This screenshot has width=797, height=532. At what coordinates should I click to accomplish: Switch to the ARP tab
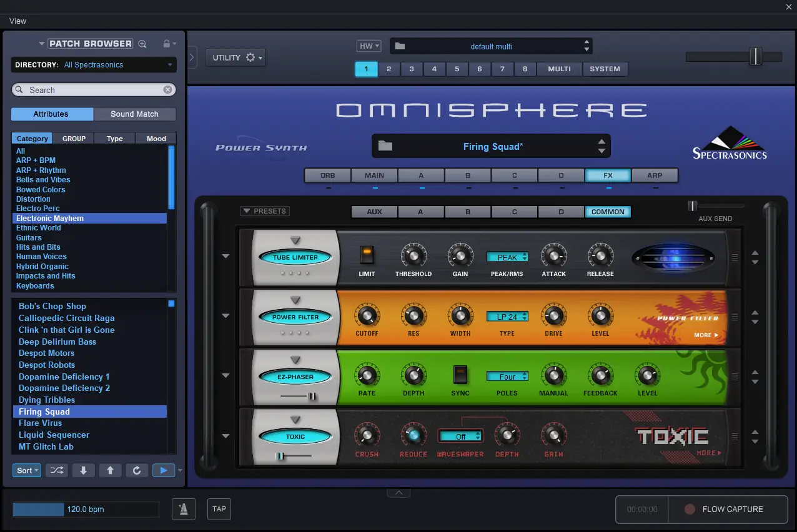[x=655, y=175]
